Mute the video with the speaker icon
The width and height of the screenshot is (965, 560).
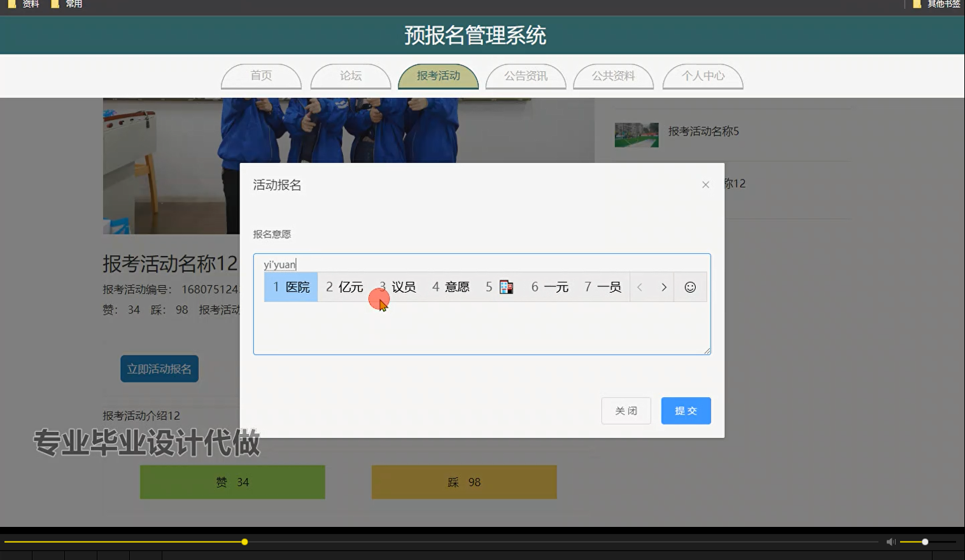click(x=891, y=542)
